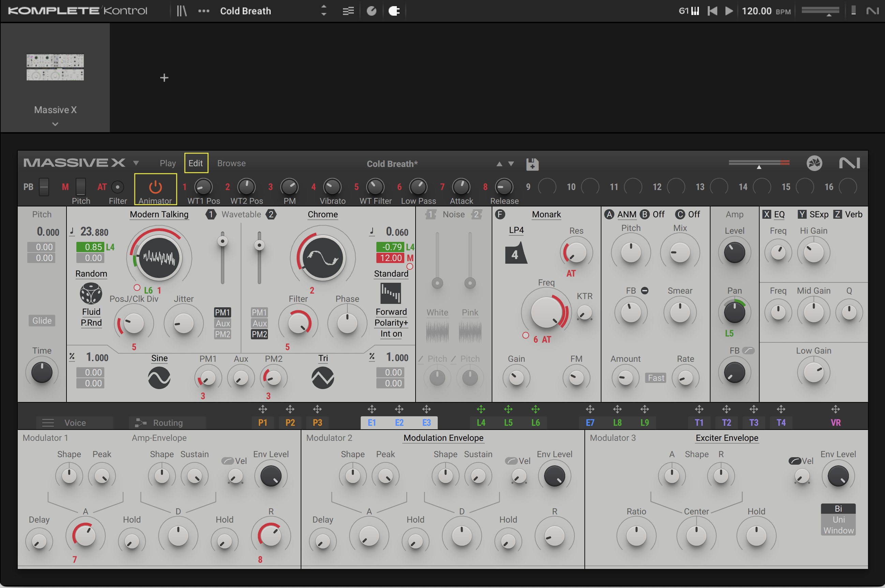Toggle the Fast button in insert effect
This screenshot has width=885, height=588.
(x=656, y=377)
